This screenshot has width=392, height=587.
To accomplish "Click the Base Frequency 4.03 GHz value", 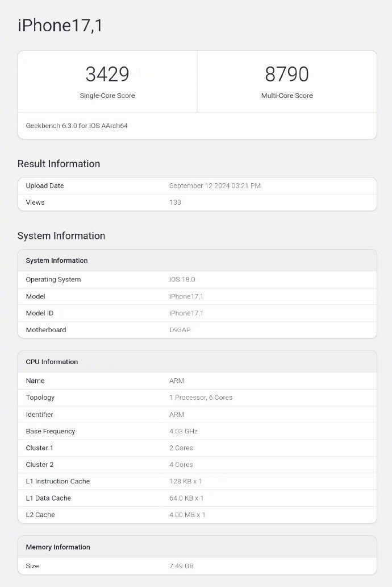I will (183, 431).
